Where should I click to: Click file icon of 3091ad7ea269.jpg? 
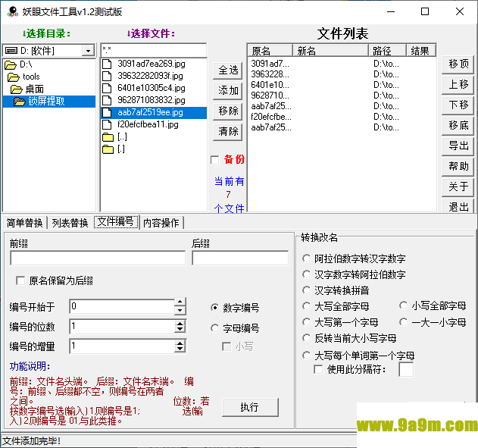[107, 64]
